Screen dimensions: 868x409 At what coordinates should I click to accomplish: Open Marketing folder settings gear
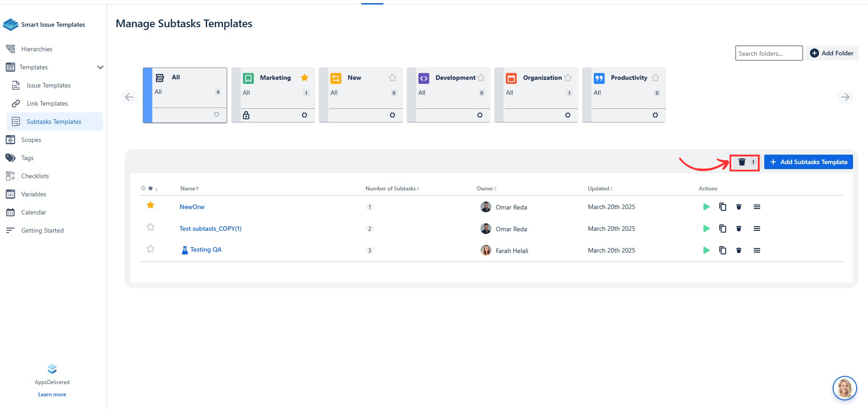[305, 115]
